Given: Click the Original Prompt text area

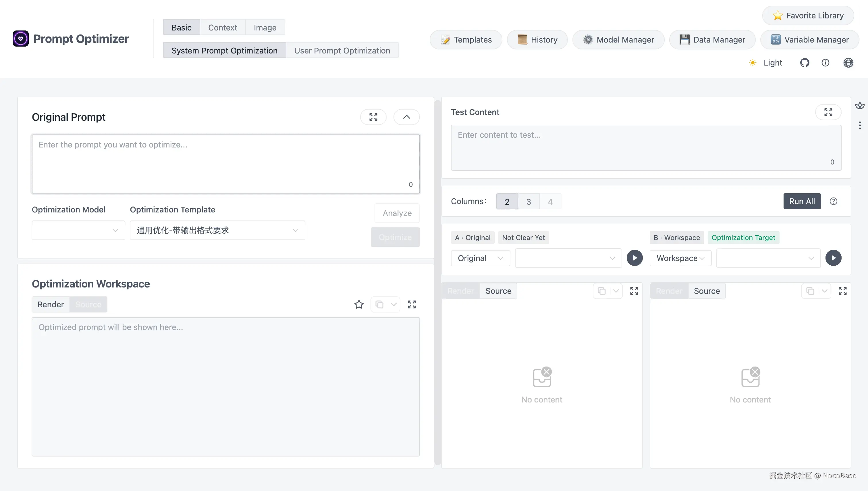Looking at the screenshot, I should click(x=226, y=164).
